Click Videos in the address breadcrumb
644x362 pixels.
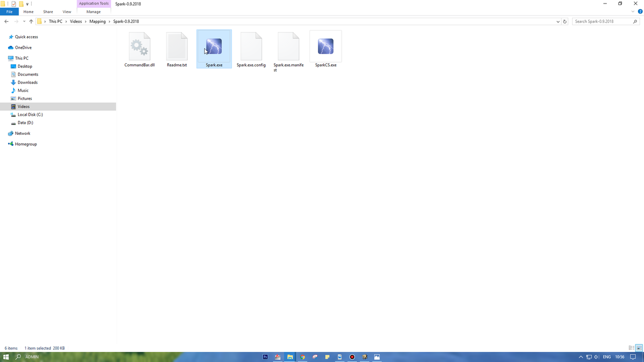(76, 21)
